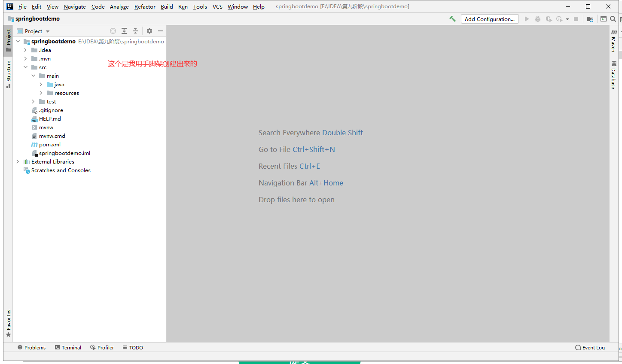Viewport: 622px width, 364px height.
Task: Collapse the main folder arrow
Action: coord(33,76)
